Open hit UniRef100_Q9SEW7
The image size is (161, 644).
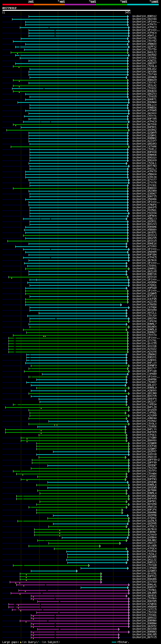click(144, 466)
